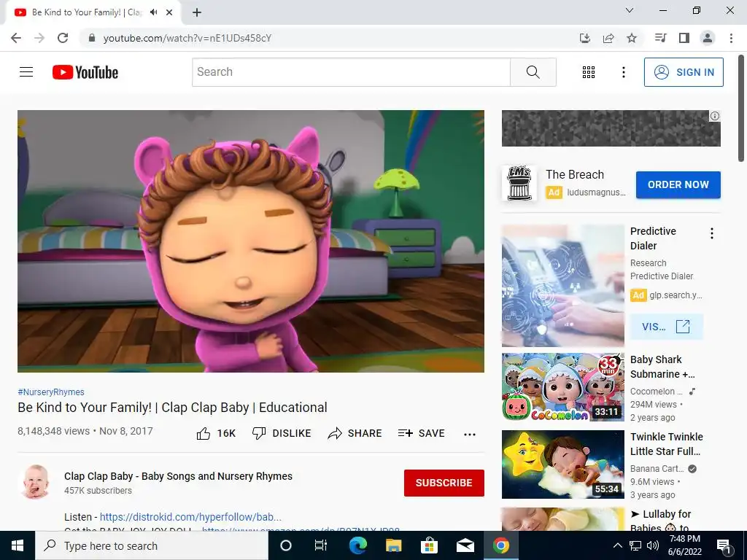Open a new browser tab

coord(197,12)
